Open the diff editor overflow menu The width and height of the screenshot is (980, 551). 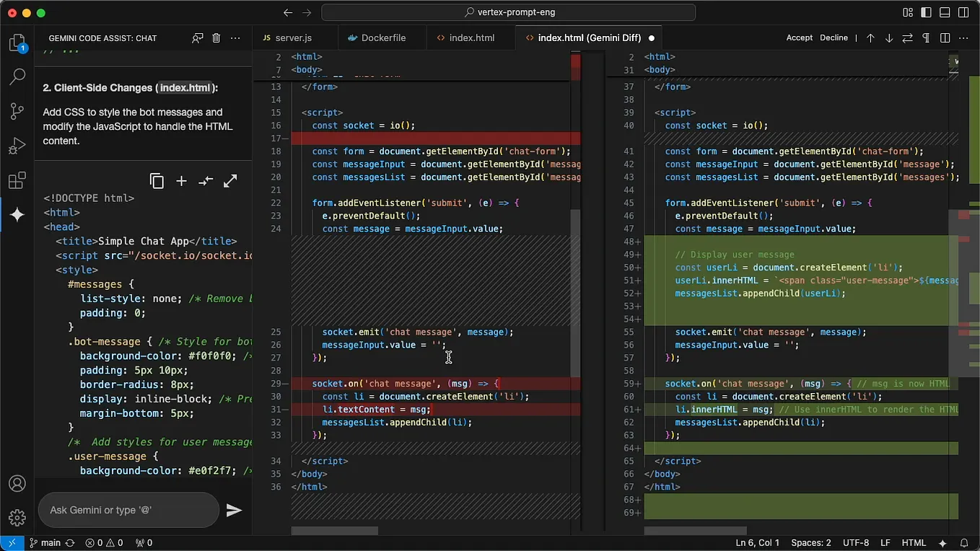click(963, 38)
